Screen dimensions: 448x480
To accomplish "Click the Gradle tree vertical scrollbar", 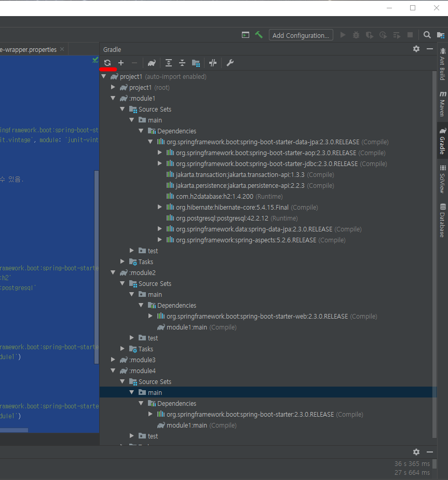I will tap(434, 254).
